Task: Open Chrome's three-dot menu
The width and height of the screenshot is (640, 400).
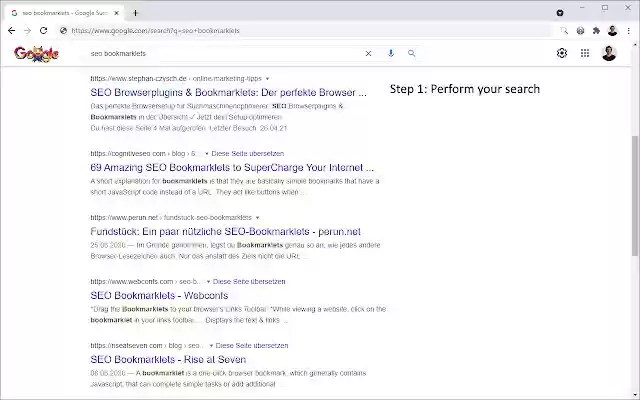Action: [x=629, y=31]
